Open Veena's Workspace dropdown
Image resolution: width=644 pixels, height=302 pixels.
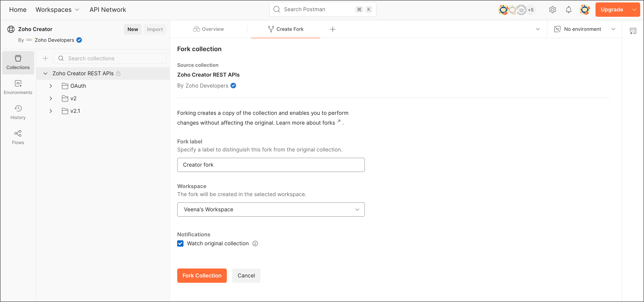click(x=271, y=210)
